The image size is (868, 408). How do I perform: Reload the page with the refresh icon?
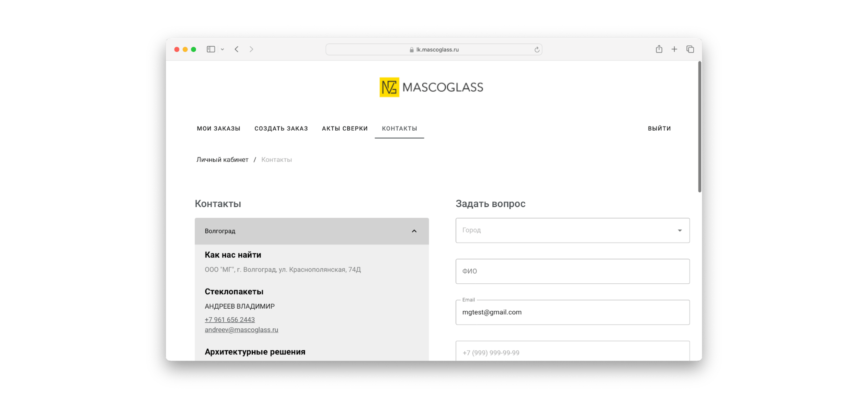[x=537, y=50]
